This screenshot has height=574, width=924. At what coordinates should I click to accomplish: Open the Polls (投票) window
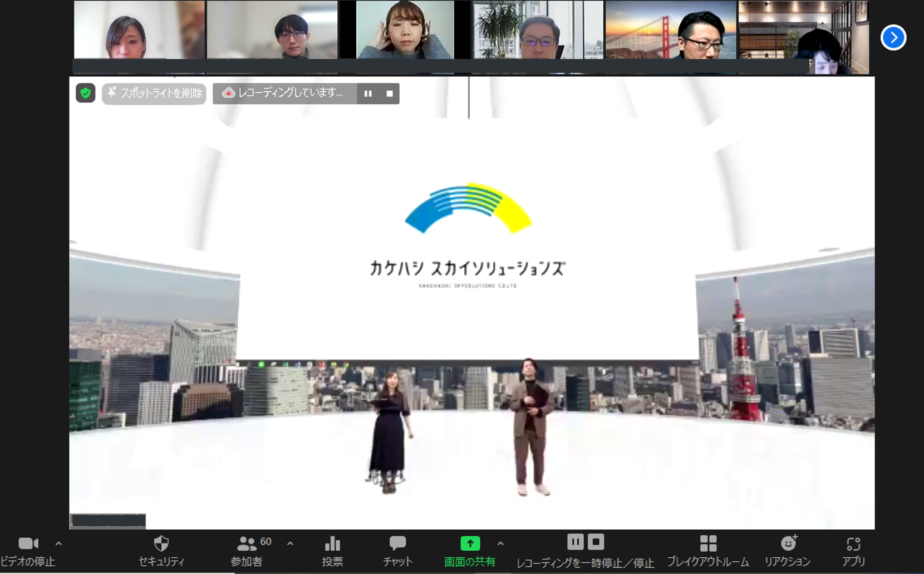coord(332,551)
